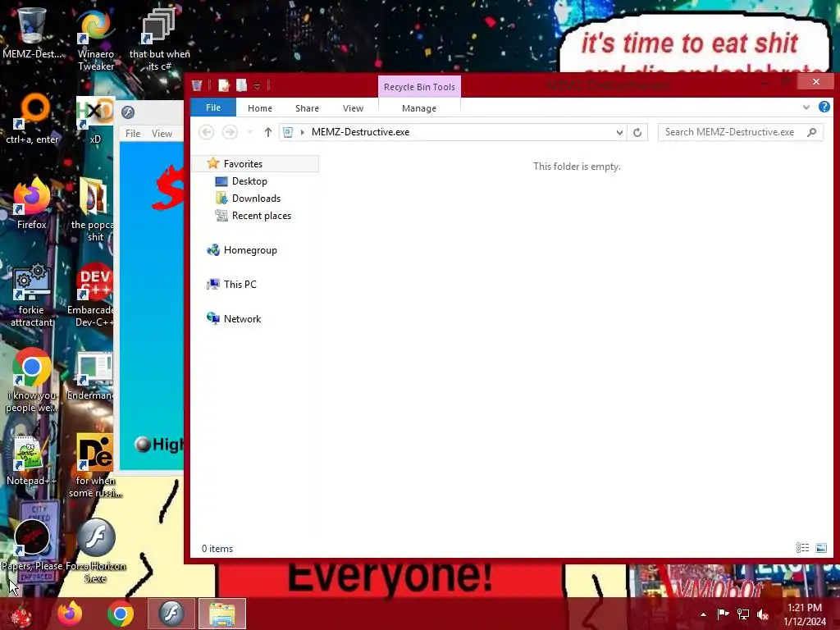Viewport: 840px width, 630px height.
Task: Select This PC in navigation pane
Action: (x=240, y=285)
